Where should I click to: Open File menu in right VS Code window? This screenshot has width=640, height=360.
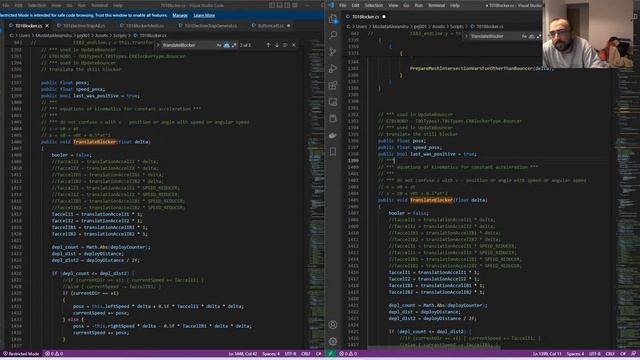pyautogui.click(x=343, y=5)
